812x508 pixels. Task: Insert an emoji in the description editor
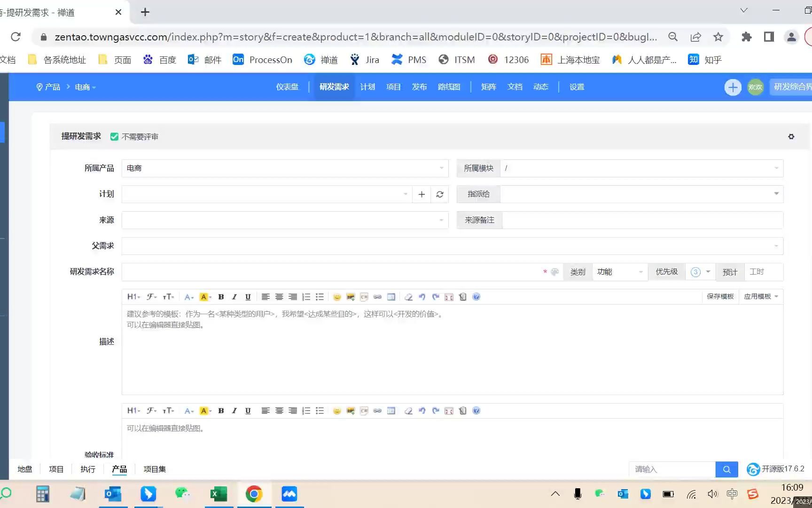336,296
